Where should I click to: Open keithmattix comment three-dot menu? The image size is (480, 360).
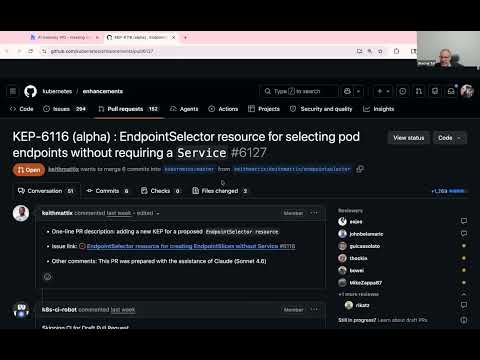coord(314,213)
